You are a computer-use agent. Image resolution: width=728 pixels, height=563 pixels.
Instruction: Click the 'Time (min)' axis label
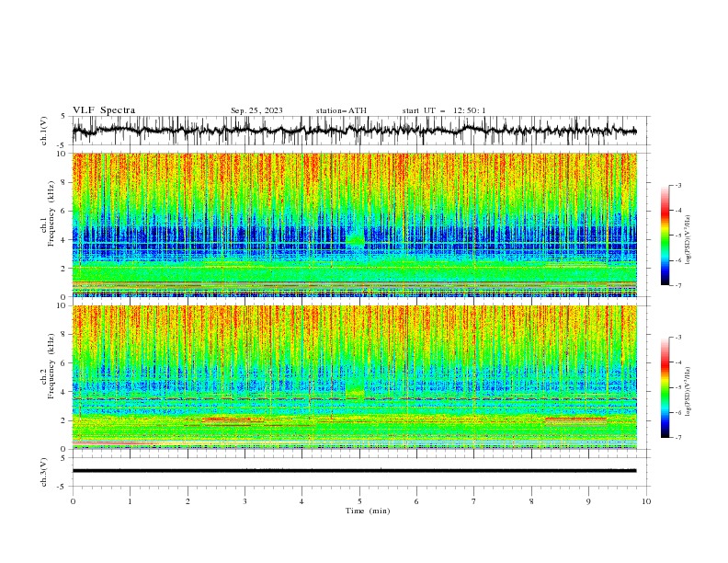coord(368,511)
